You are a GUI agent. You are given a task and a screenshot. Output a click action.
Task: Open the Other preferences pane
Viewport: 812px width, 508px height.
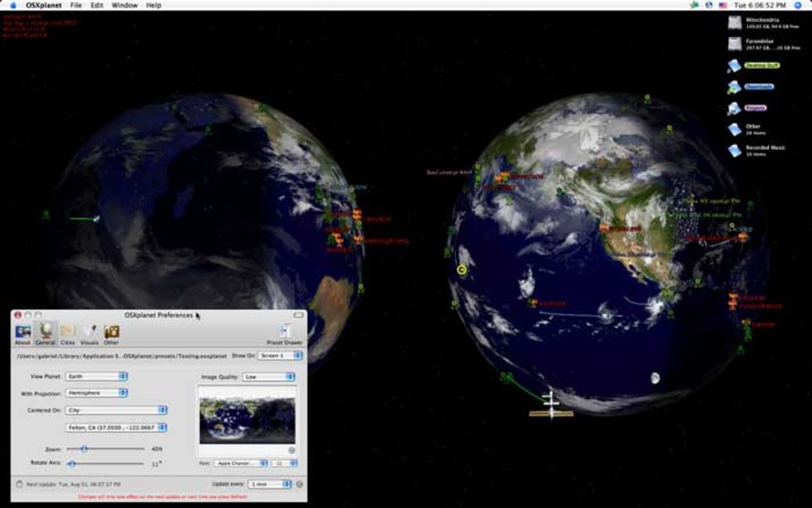(111, 332)
